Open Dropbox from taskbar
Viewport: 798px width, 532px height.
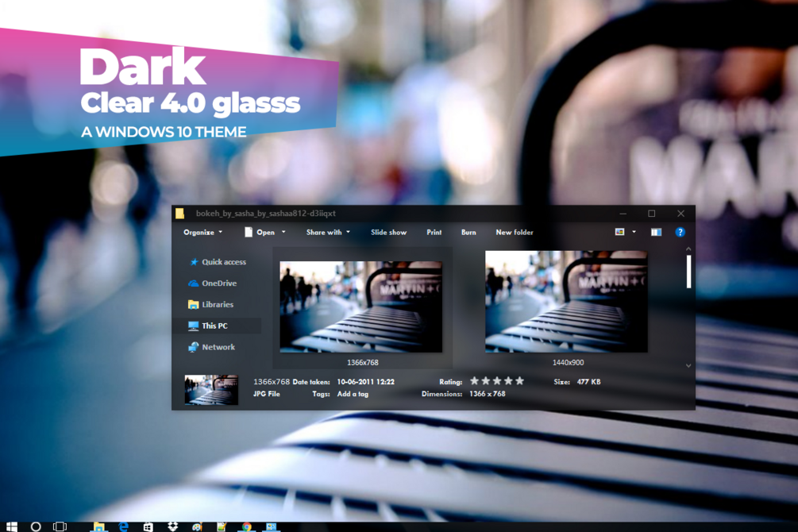[x=172, y=526]
